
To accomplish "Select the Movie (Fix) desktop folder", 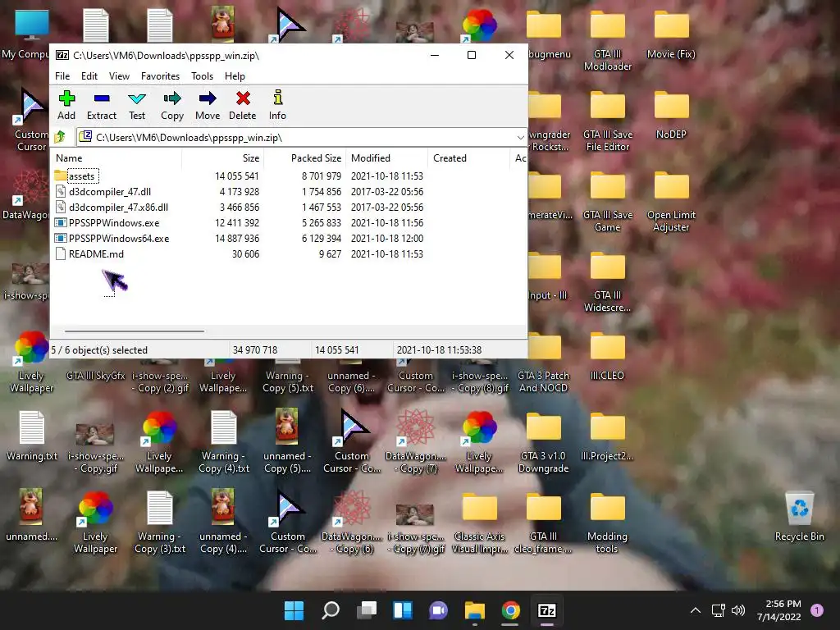I will click(671, 34).
